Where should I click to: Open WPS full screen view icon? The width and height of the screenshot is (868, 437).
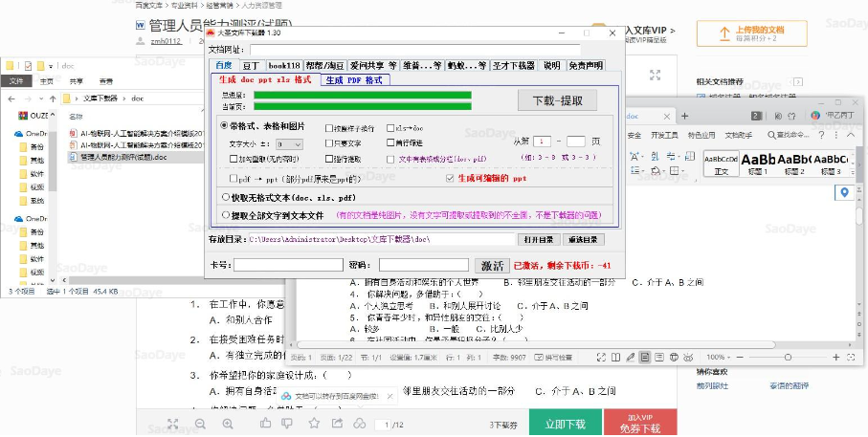tap(601, 358)
